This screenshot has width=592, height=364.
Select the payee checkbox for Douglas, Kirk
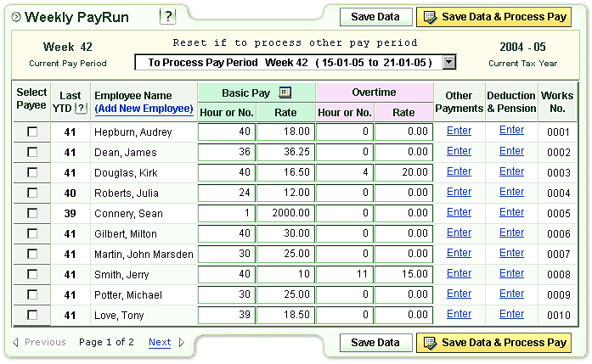tap(32, 172)
